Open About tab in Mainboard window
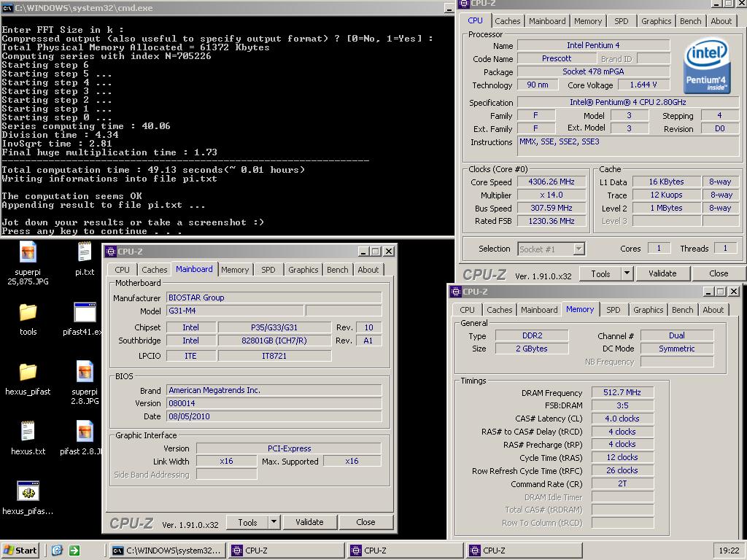 point(368,270)
